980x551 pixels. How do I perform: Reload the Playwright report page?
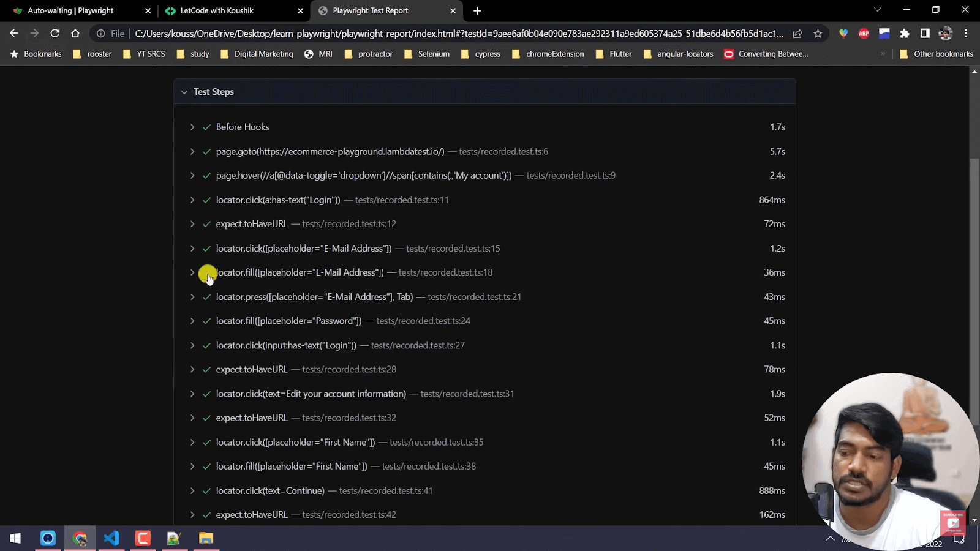55,34
